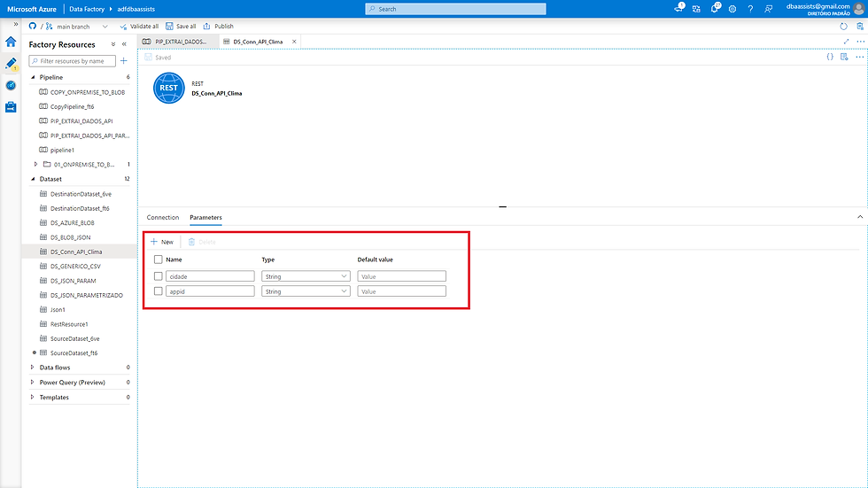
Task: Open the data flow debug icon
Action: click(860, 26)
